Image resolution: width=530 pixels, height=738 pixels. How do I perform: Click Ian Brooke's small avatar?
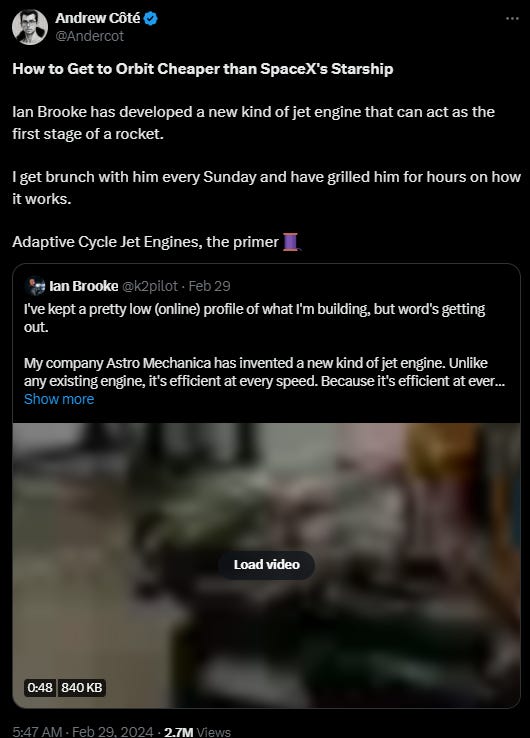pyautogui.click(x=36, y=286)
